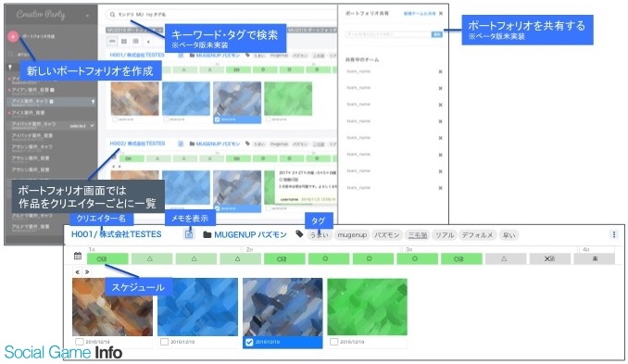628x364 pixels.
Task: Click the magnifier icon in the top search bar
Action: coord(113,15)
